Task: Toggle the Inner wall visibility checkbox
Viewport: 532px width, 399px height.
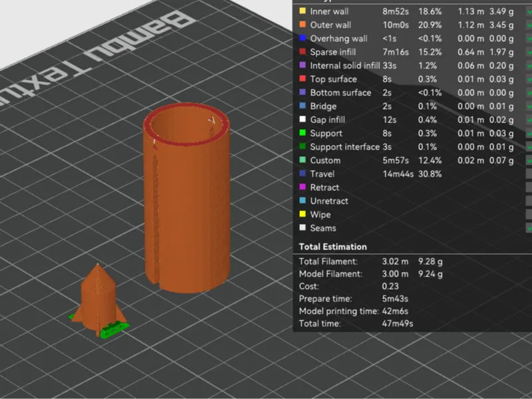Action: (x=529, y=11)
